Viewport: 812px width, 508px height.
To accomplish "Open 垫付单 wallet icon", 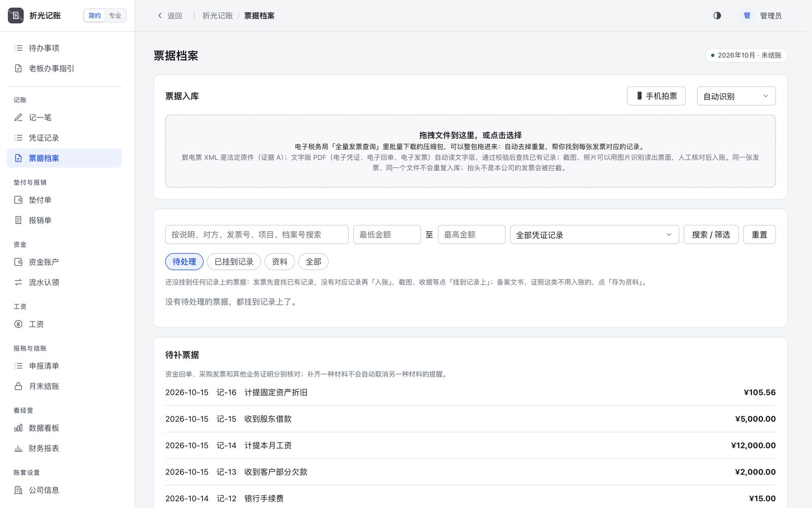I will [x=18, y=200].
